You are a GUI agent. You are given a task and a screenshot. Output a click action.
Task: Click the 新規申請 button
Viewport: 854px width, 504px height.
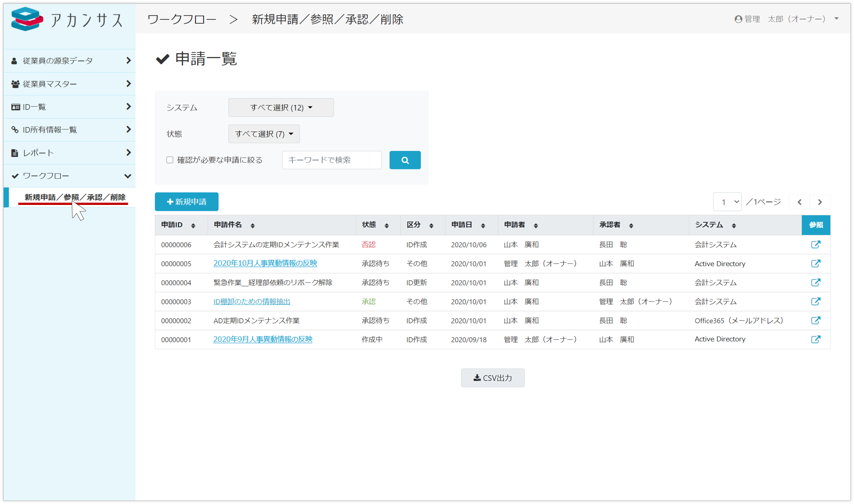[186, 202]
